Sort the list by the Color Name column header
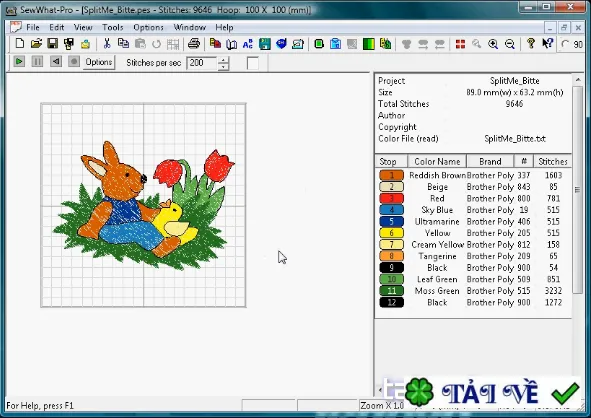Viewport: 591px width, 418px height. [x=437, y=161]
